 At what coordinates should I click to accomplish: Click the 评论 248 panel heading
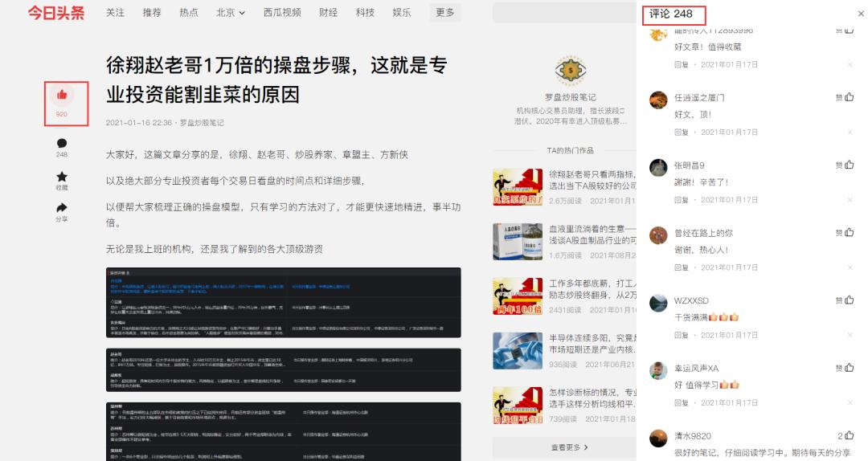tap(671, 14)
